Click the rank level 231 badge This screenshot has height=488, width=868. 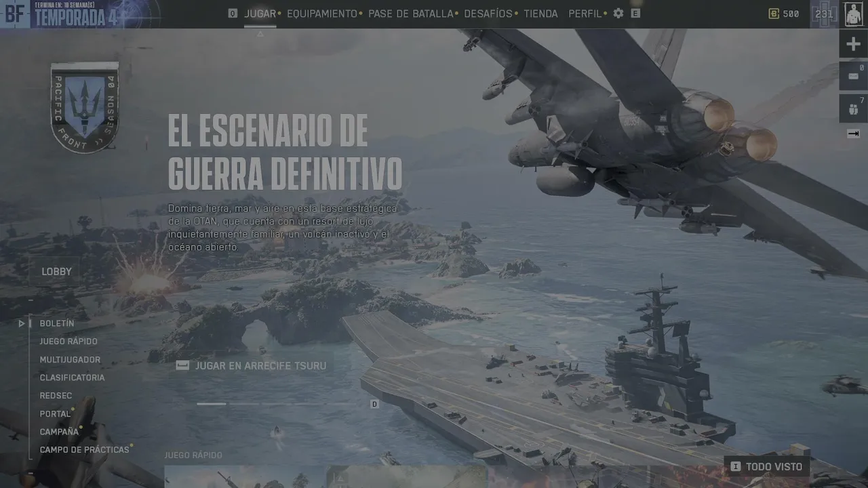click(x=825, y=14)
